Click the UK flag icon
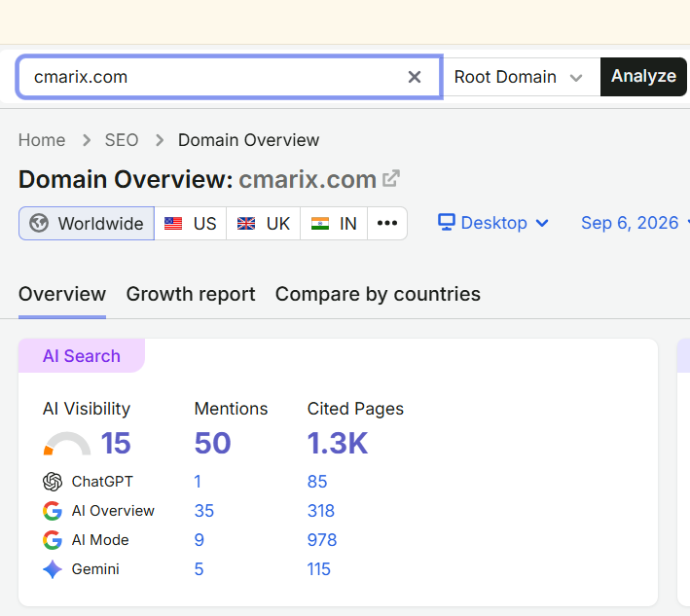This screenshot has height=616, width=690. coord(246,224)
